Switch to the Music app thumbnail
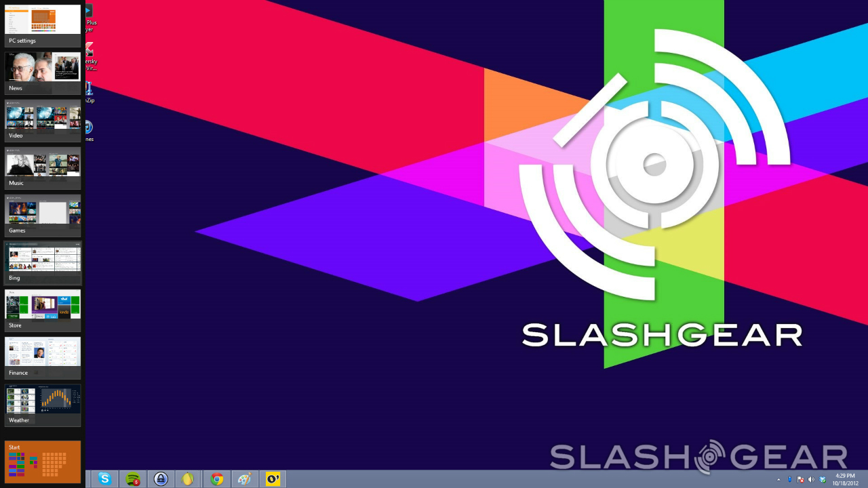Image resolution: width=868 pixels, height=488 pixels. [43, 168]
